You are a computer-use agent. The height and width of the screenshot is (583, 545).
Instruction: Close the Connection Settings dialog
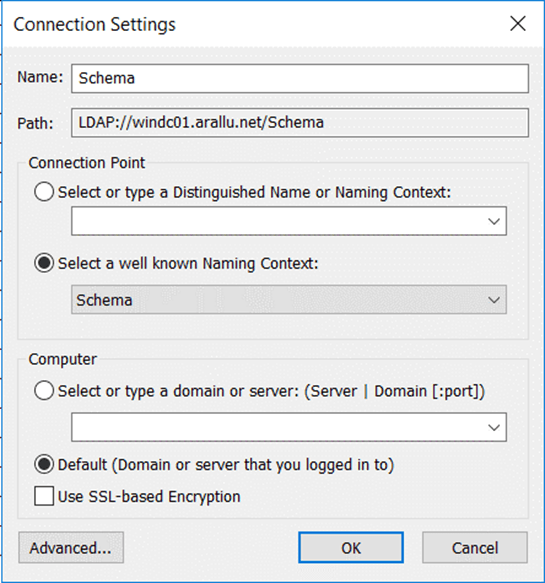(x=517, y=24)
